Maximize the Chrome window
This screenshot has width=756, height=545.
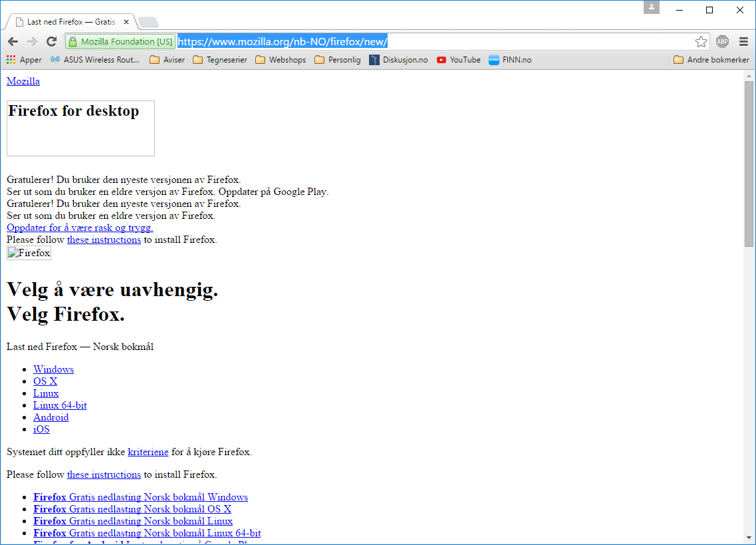(x=709, y=10)
